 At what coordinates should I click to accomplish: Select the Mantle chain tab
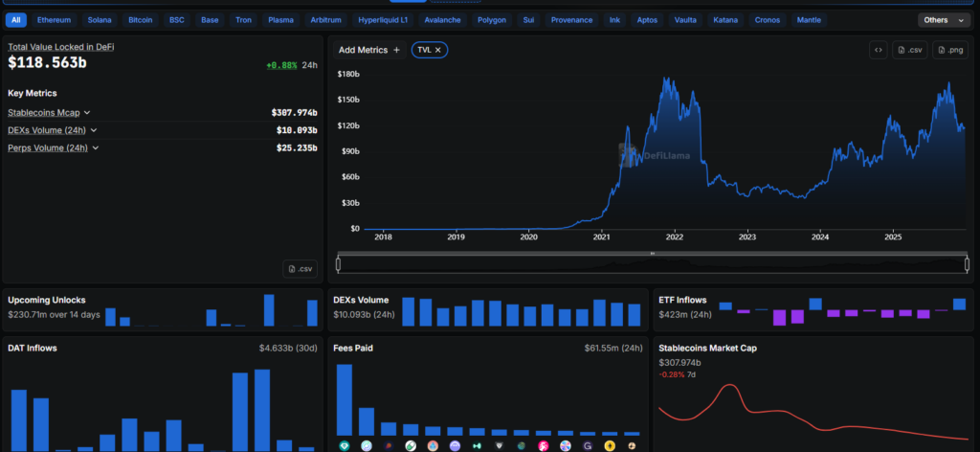tap(810, 20)
